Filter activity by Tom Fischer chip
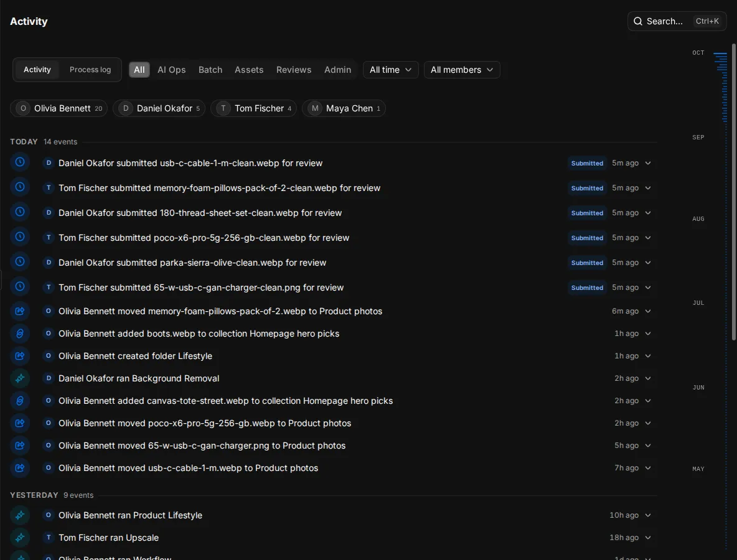The image size is (737, 560). pyautogui.click(x=253, y=108)
